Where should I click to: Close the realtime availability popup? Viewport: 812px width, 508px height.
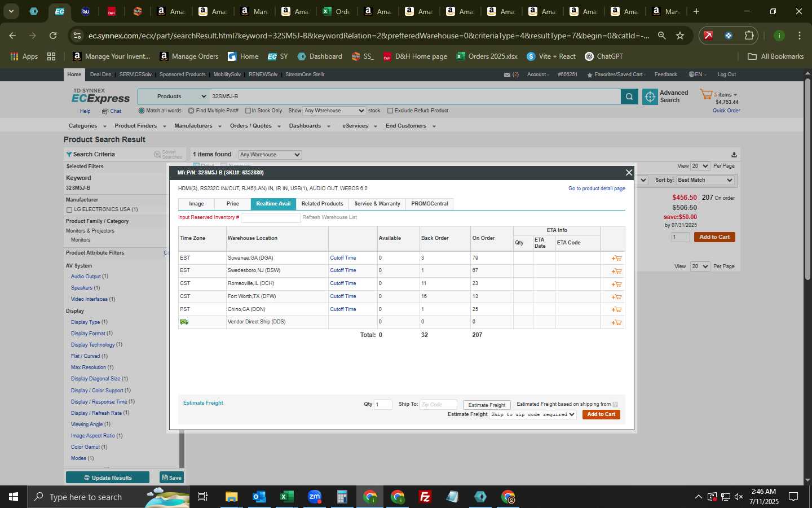pyautogui.click(x=629, y=173)
